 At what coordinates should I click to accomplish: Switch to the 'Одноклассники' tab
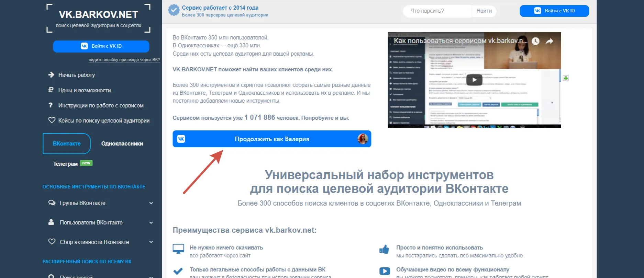[122, 143]
